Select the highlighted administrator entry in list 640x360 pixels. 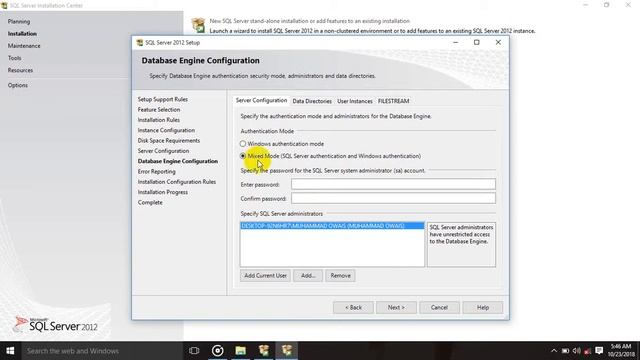(332, 226)
